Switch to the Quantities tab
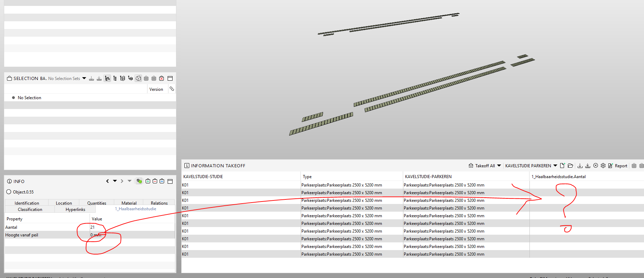Screen dimensions: 644x278 pyautogui.click(x=97, y=203)
